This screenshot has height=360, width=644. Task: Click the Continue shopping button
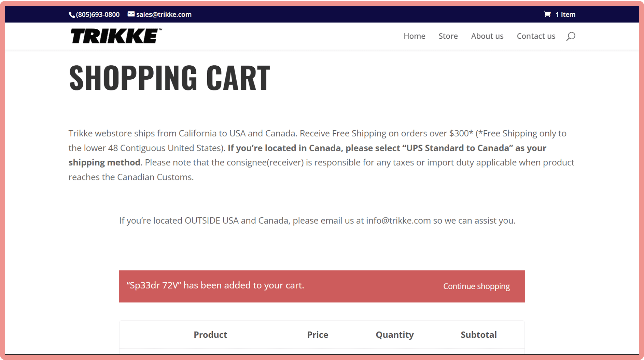(x=476, y=286)
